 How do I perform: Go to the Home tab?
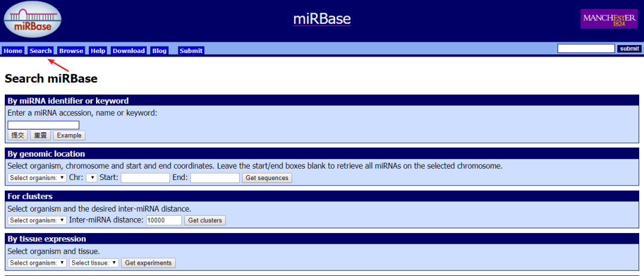pyautogui.click(x=13, y=51)
